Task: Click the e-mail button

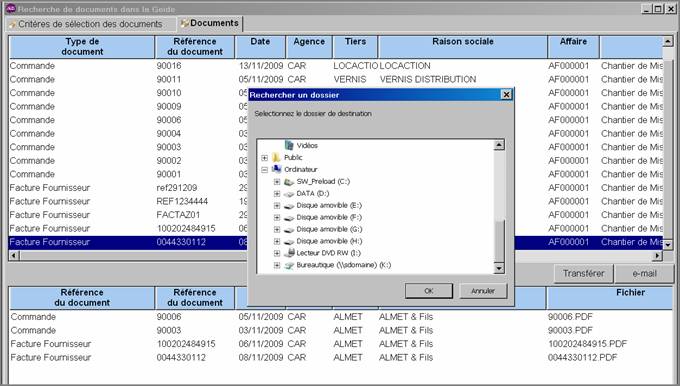Action: pos(644,273)
